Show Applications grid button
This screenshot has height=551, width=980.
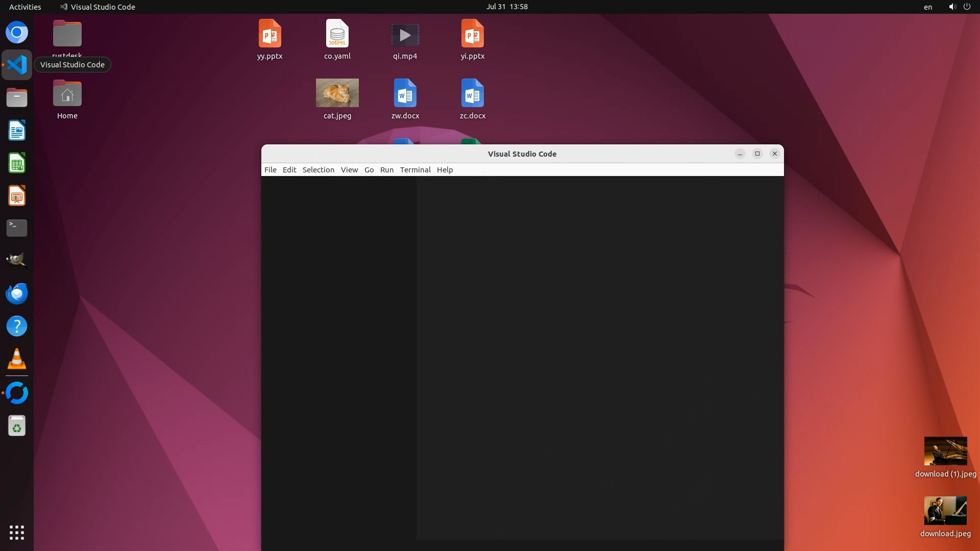coord(17,532)
